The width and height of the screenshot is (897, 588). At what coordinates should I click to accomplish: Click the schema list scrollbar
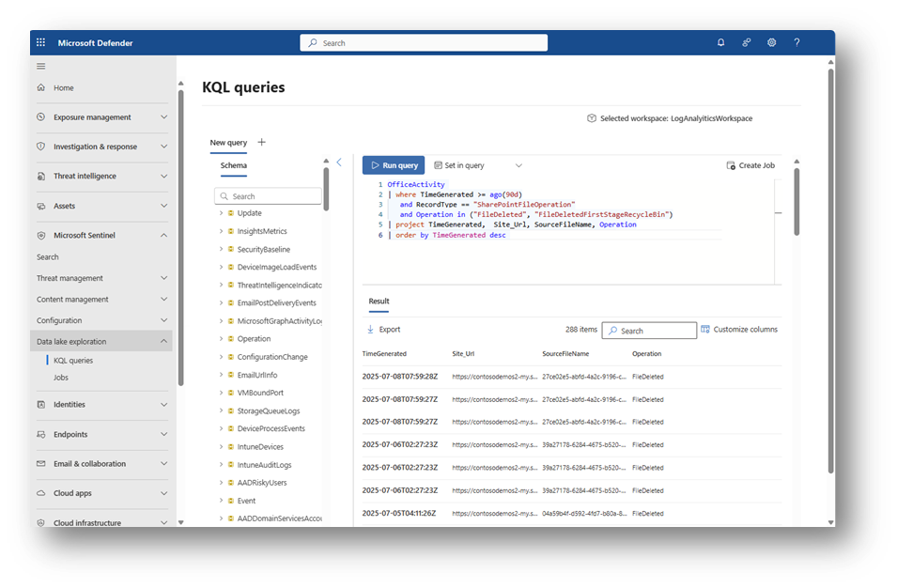[326, 190]
